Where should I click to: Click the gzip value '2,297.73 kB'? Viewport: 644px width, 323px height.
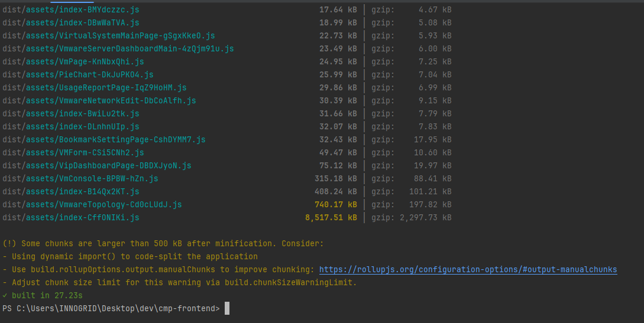click(x=426, y=218)
